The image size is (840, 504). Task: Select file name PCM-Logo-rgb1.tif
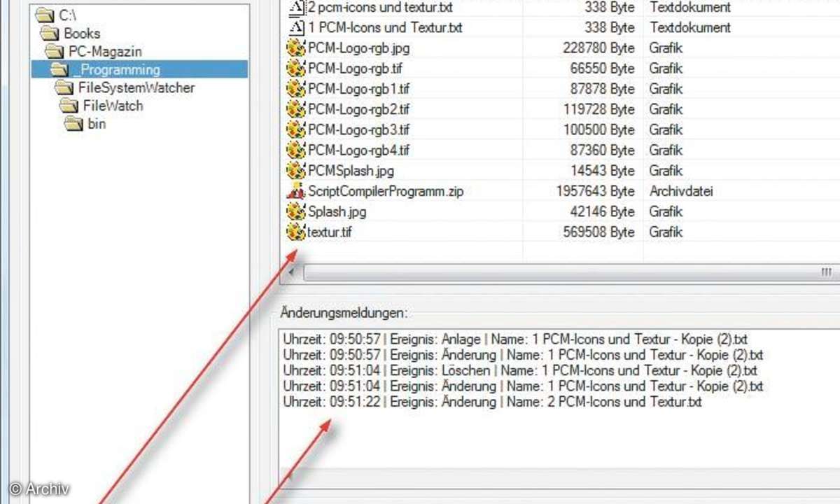coord(359,89)
